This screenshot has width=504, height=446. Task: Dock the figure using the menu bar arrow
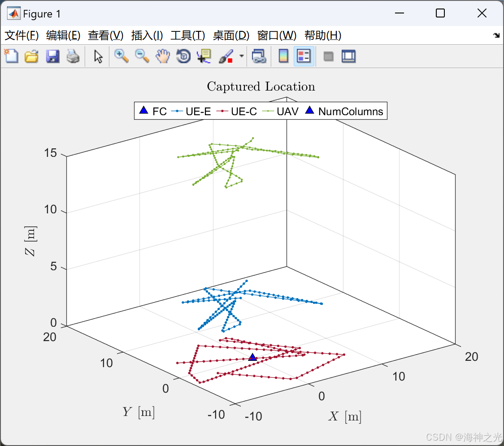click(496, 35)
